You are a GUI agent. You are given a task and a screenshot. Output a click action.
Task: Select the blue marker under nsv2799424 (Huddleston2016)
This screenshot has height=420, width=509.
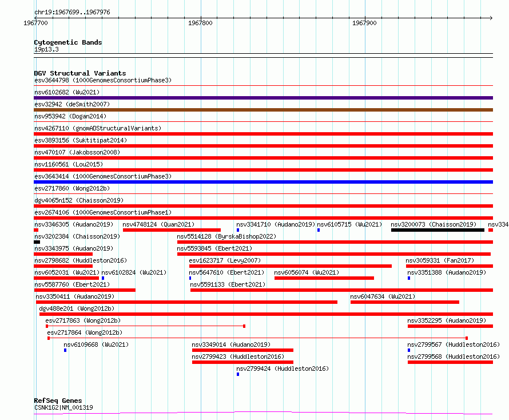238,374
